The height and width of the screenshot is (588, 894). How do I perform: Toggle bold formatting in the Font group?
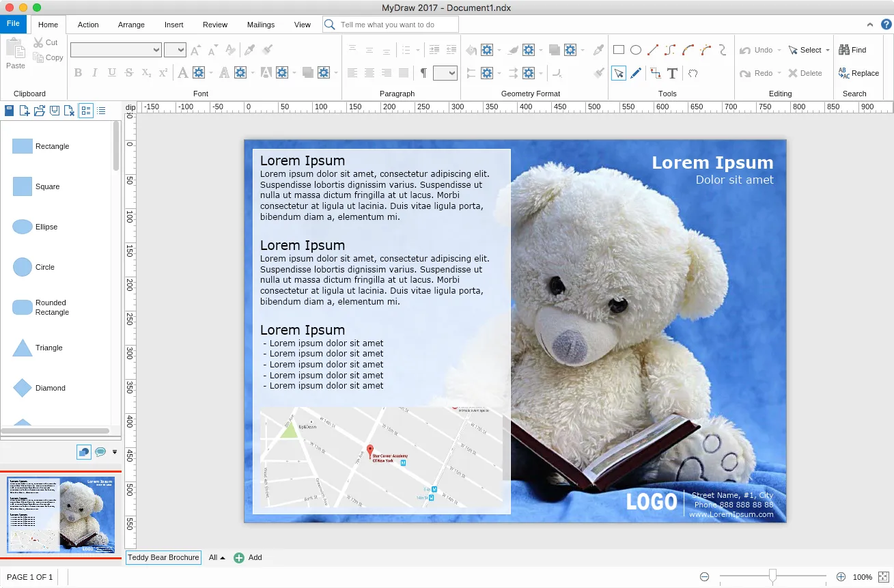coord(78,72)
